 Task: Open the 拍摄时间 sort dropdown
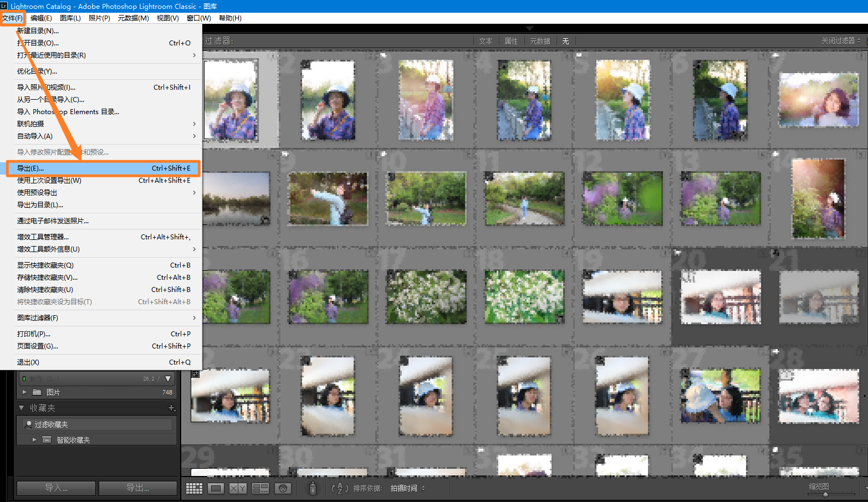point(407,488)
